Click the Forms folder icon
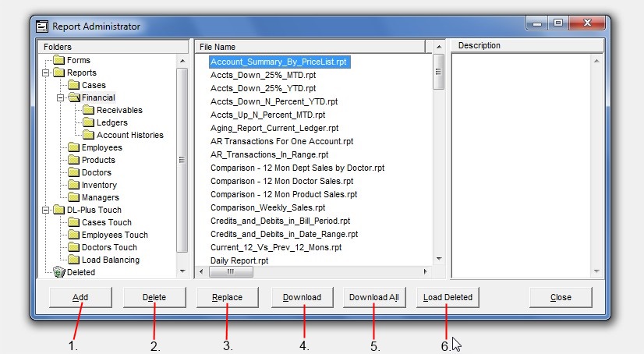Viewport: 644px width, 354px height. [58, 60]
